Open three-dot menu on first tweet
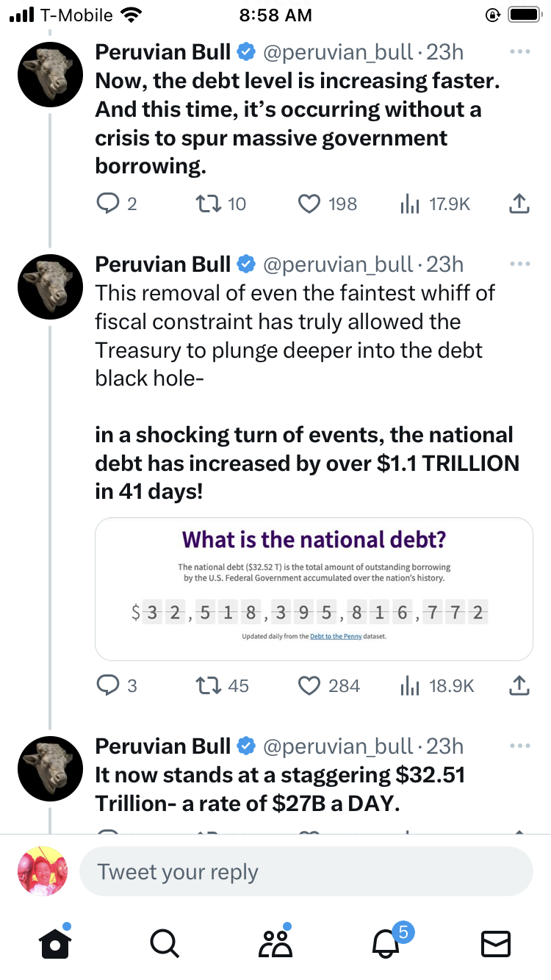 (519, 52)
